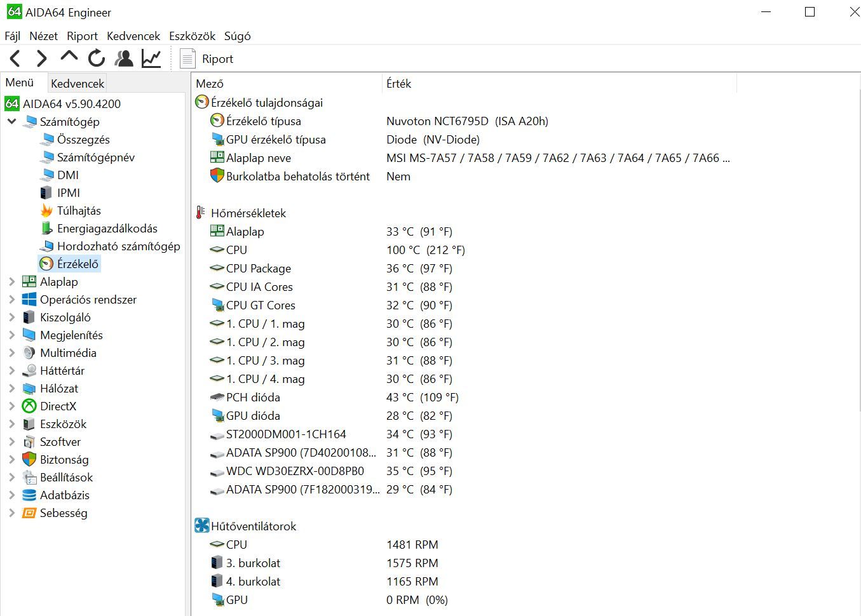
Task: Select the WDC WD30EZRX-00D8PB0 drive row
Action: (x=464, y=471)
